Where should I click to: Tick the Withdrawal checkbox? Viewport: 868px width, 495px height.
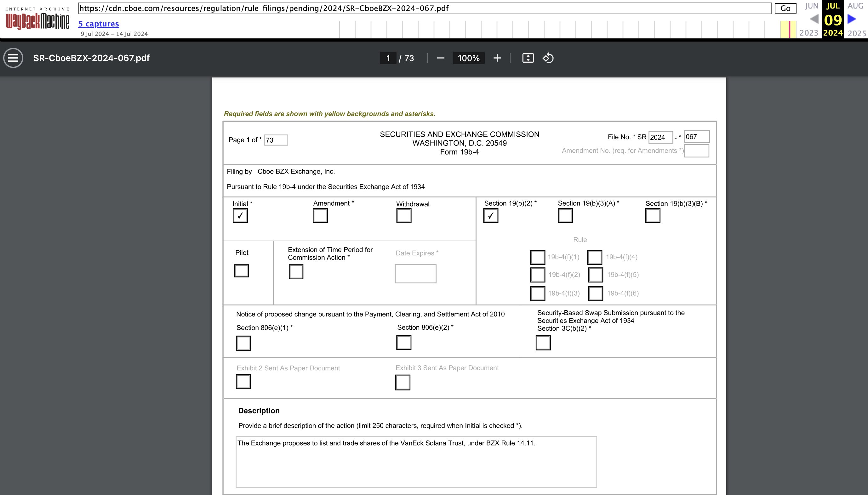pyautogui.click(x=403, y=216)
